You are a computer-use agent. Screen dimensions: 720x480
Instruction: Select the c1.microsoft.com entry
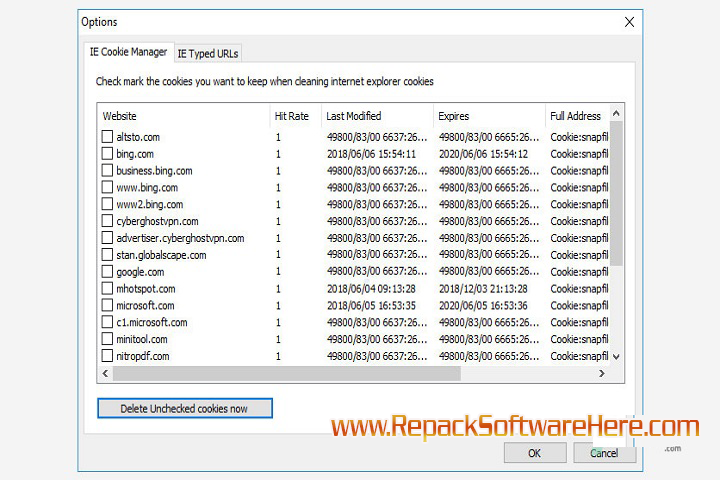tap(152, 322)
